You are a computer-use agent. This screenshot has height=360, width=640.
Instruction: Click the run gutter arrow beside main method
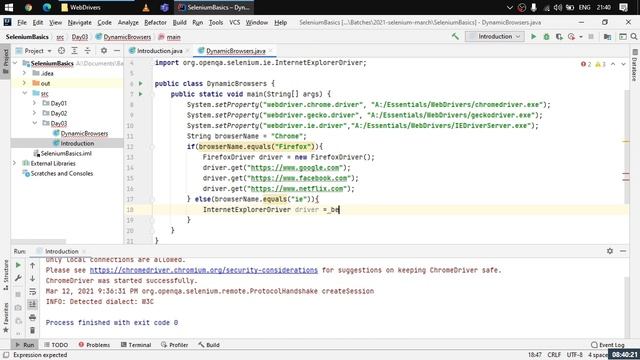tap(141, 94)
